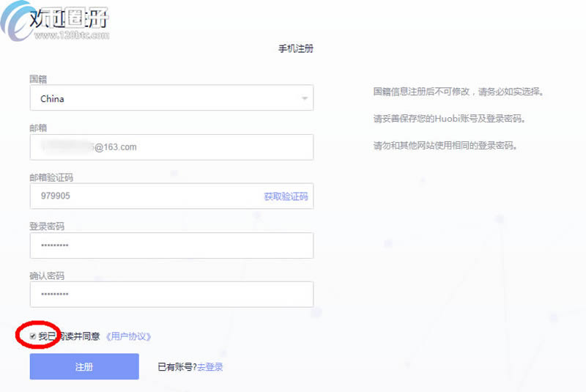The image size is (586, 392).
Task: Click the 国籍 field label
Action: point(38,78)
